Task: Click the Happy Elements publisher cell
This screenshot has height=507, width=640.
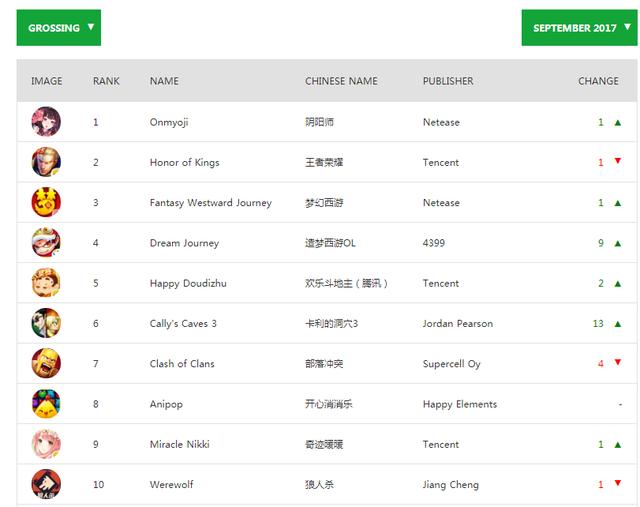Action: click(460, 404)
